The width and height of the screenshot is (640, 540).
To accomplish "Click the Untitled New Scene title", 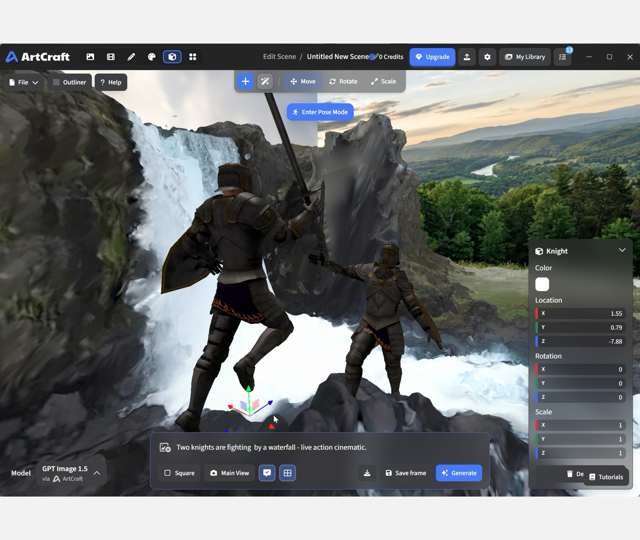I will [338, 57].
